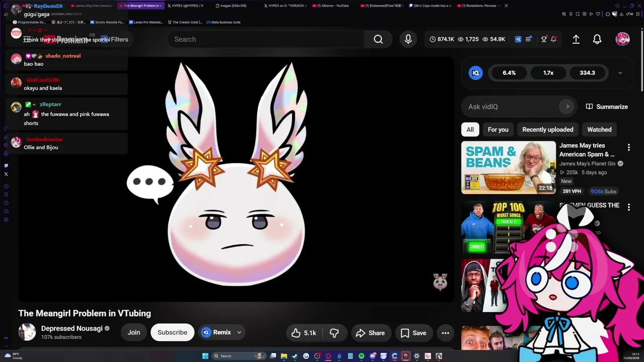This screenshot has width=644, height=362.
Task: Click the 874.1K vidIQ time stat
Action: (442, 39)
